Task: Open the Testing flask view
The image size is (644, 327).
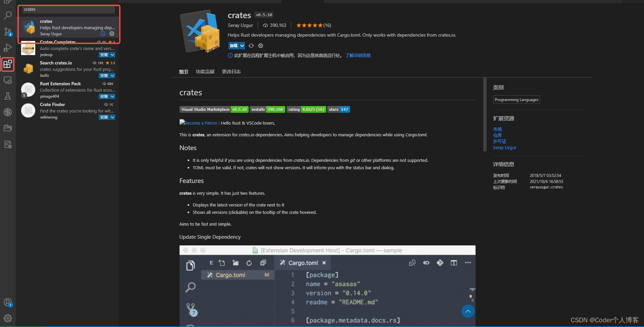Action: 8,96
